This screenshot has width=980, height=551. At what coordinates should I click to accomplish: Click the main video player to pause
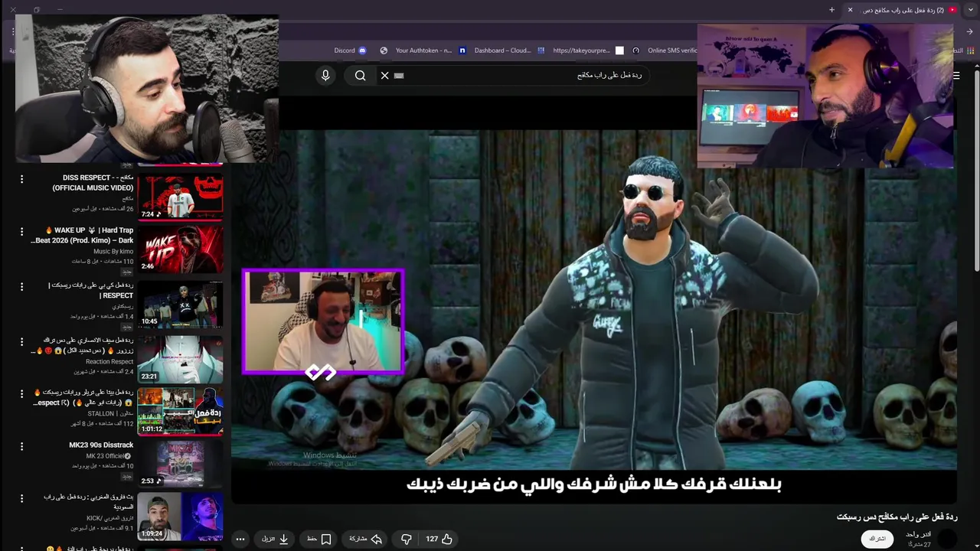[594, 299]
